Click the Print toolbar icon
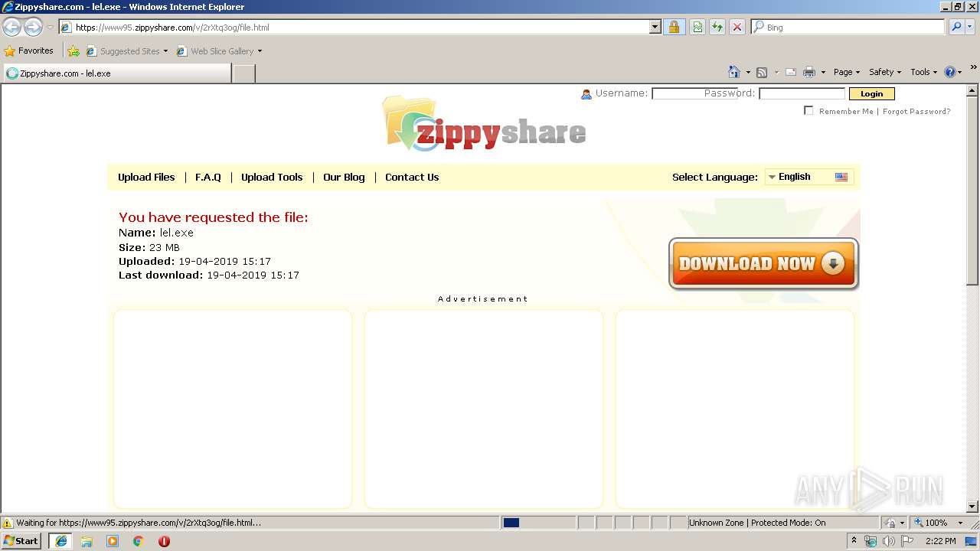980x551 pixels. [809, 73]
